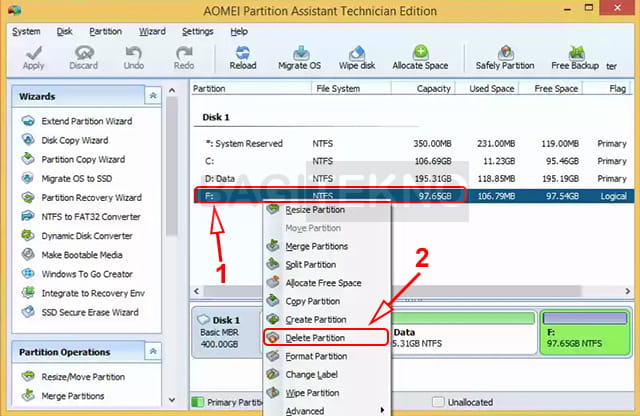
Task: Collapse the Wizards panel
Action: click(x=153, y=96)
